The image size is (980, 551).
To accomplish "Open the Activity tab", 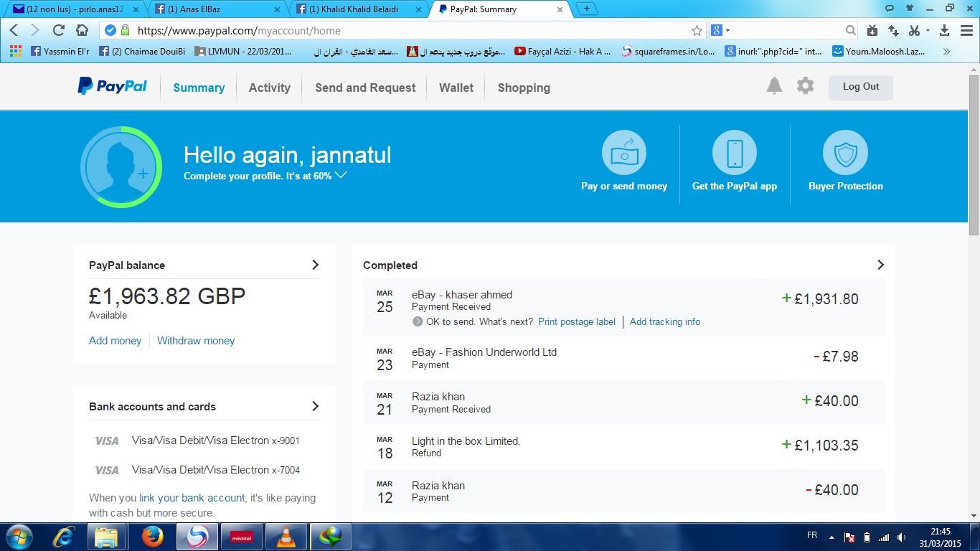I will click(x=269, y=88).
